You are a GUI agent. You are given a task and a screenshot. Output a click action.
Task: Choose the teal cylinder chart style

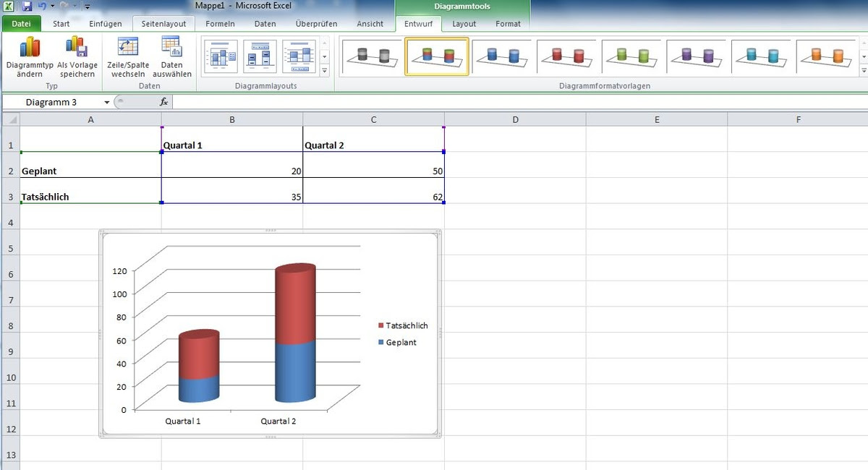tap(762, 56)
